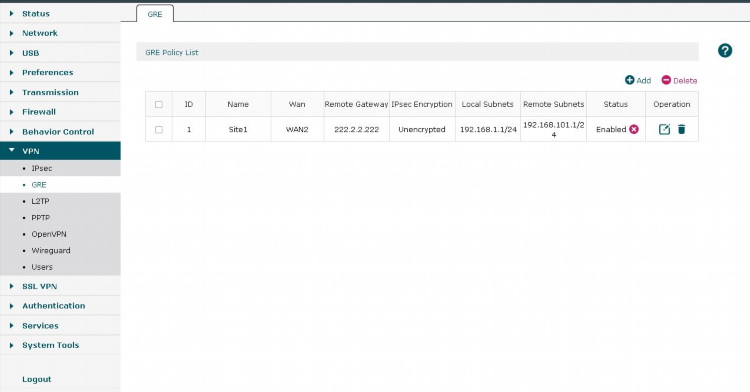Click the Add plus icon
Viewport: 750px width, 392px height.
click(629, 80)
